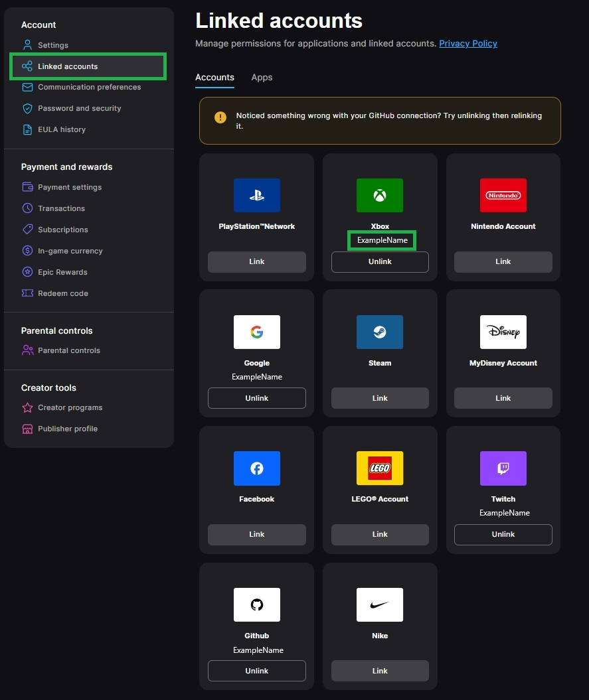
Task: Click the yellow warning icon in banner
Action: point(220,117)
